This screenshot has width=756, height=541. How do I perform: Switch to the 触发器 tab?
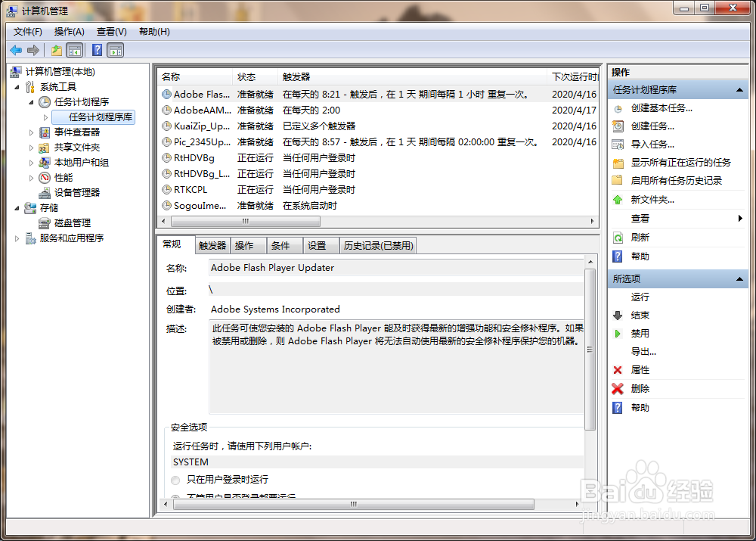pyautogui.click(x=212, y=246)
